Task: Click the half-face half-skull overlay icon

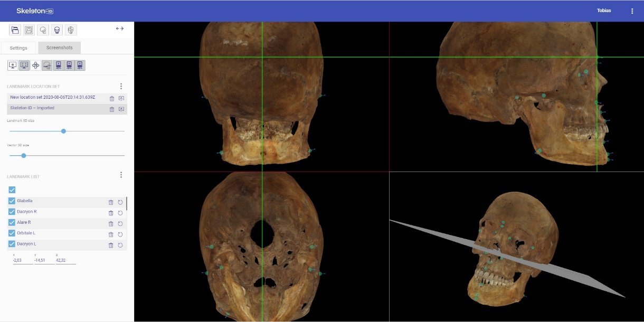Action: point(71,30)
